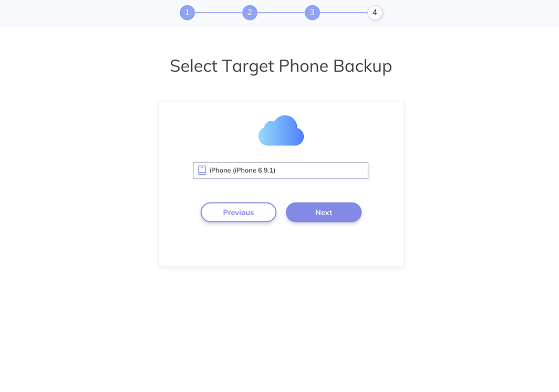
Task: Click the Previous button
Action: [x=239, y=212]
